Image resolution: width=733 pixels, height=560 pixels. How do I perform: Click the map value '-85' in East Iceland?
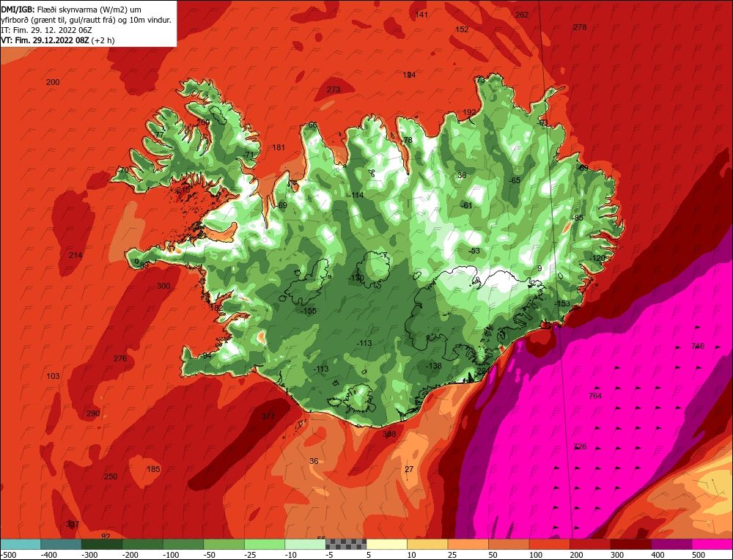[578, 218]
